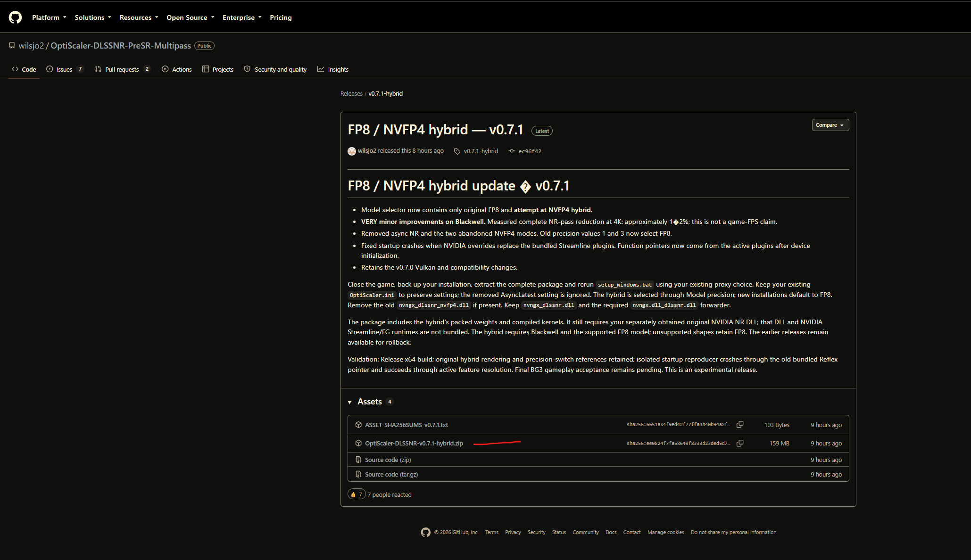Click the GitHub logo in the header
The image size is (971, 560).
coord(15,17)
